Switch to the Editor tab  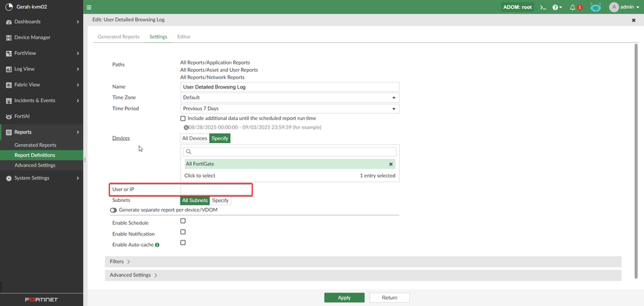coord(184,36)
